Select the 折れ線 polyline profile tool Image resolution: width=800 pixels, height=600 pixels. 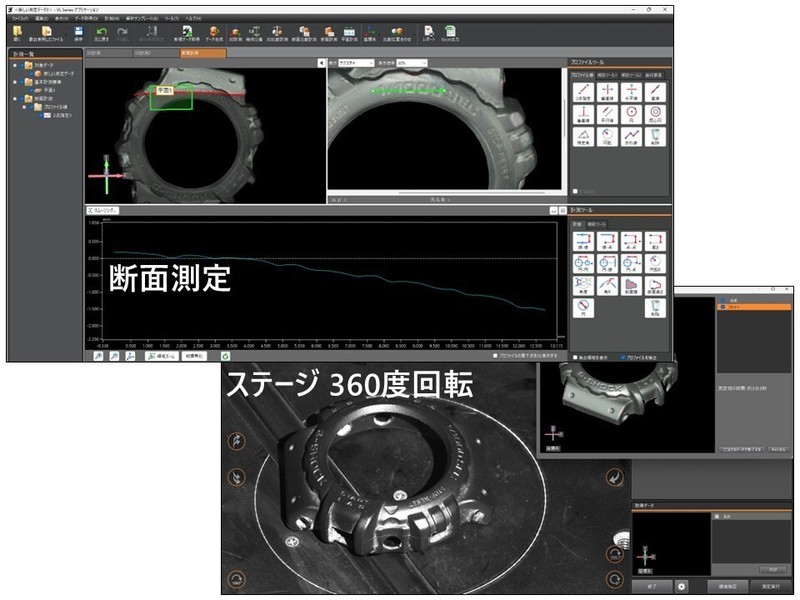coord(631,137)
